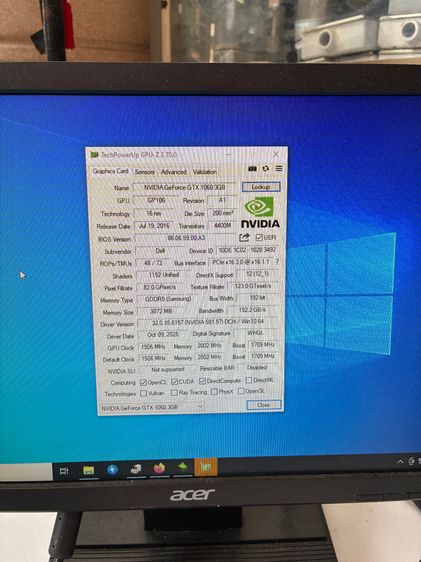
Task: Open File Explorer from the taskbar
Action: (88, 470)
